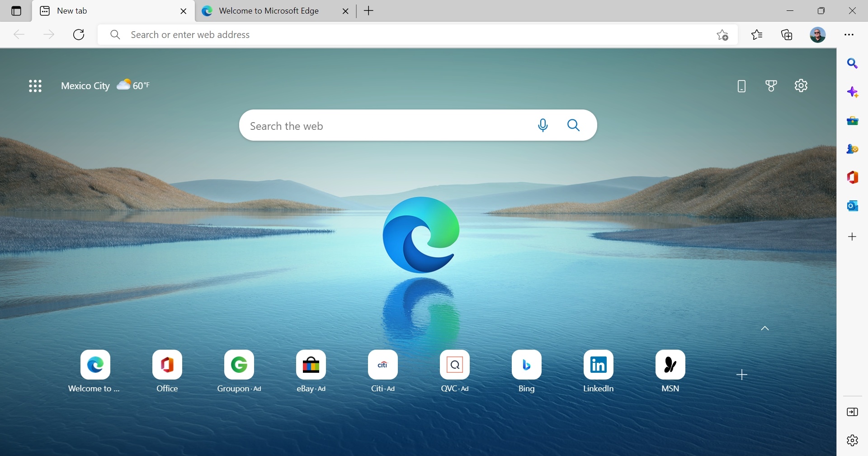The image size is (868, 456).
Task: Open the Microsoft Rewards medal icon
Action: click(771, 86)
